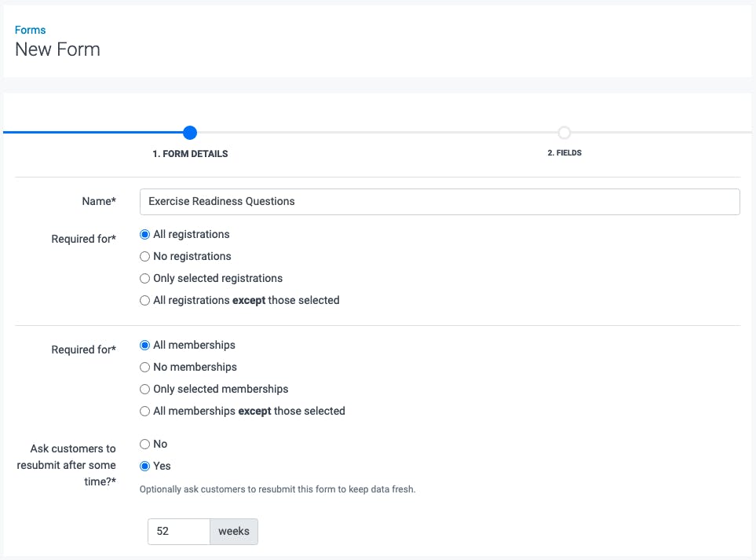
Task: Click the blue progress bar line
Action: (x=94, y=133)
